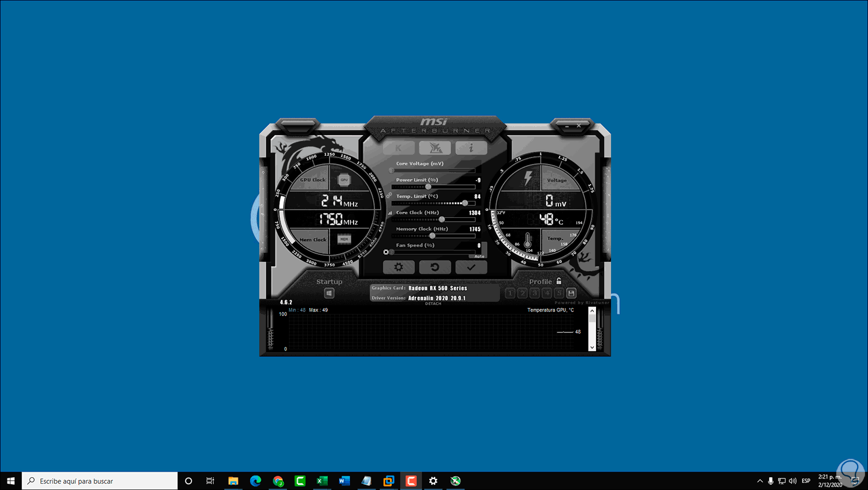Viewport: 868px width, 490px height.
Task: Open Google Chrome from the taskbar
Action: tap(278, 481)
